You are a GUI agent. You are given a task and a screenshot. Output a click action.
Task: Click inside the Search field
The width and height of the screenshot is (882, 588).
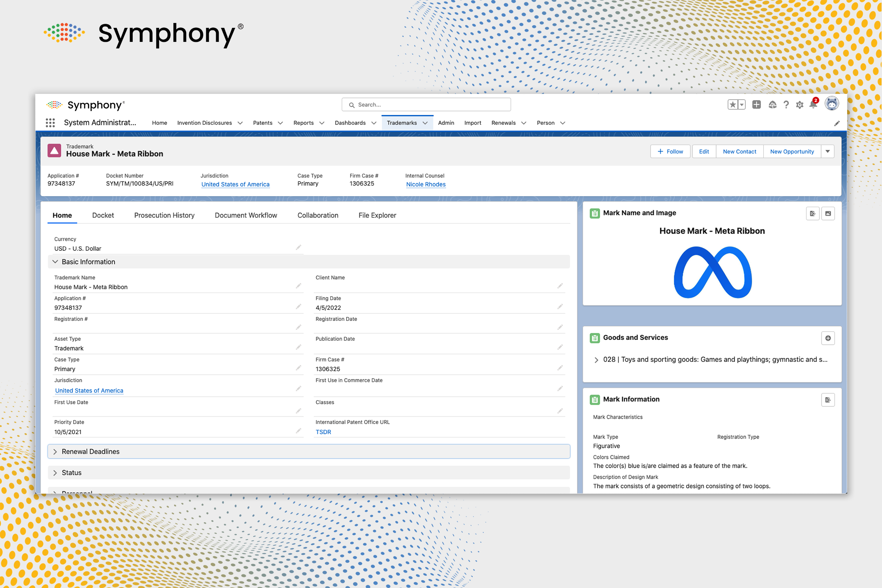(x=426, y=104)
